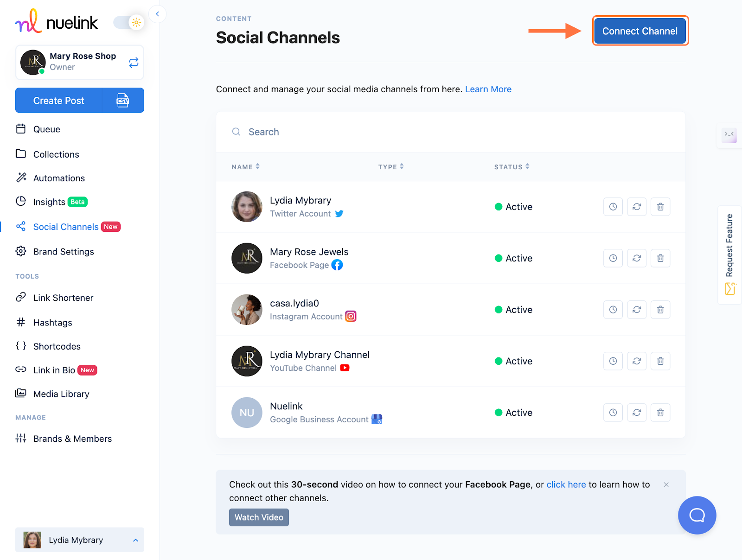Dismiss the Facebook Page video tip
Screen dimensions: 742x560
pyautogui.click(x=666, y=484)
